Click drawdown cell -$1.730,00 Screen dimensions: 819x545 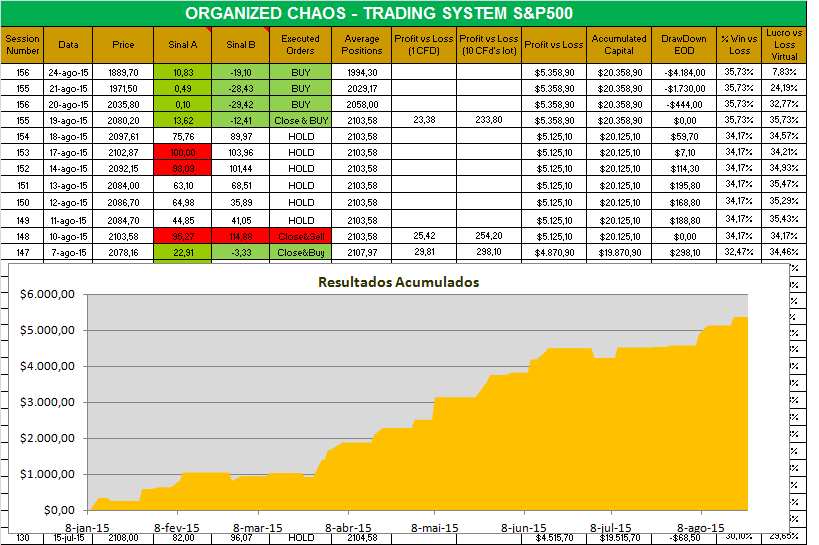point(684,88)
